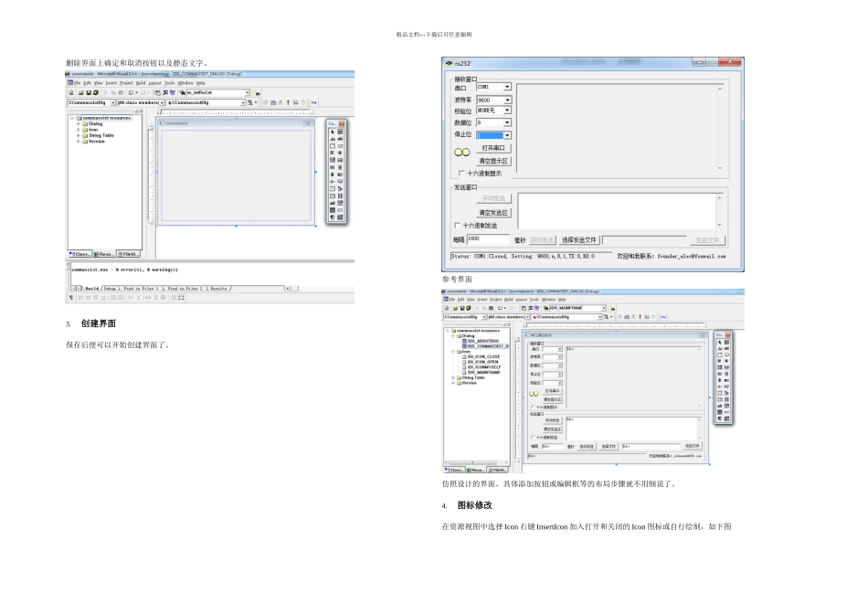
Task: Open the 串口 COM1 dropdown
Action: click(507, 88)
